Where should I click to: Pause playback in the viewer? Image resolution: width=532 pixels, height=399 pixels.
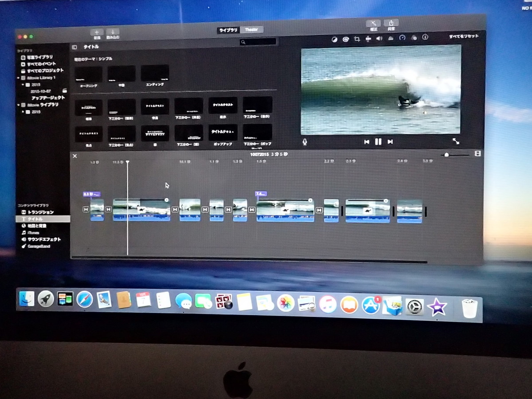(378, 142)
